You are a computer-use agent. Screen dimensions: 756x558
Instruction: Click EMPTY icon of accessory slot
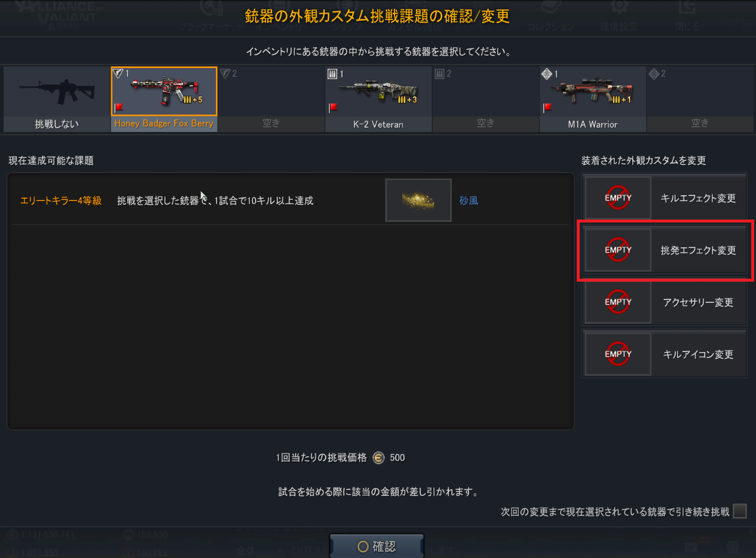(618, 302)
